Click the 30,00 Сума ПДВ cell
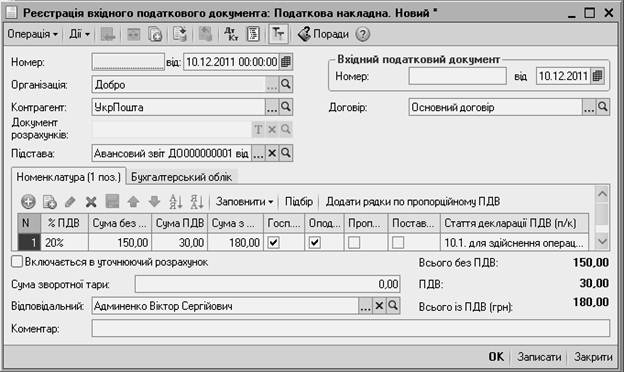This screenshot has width=624, height=372. (x=180, y=242)
